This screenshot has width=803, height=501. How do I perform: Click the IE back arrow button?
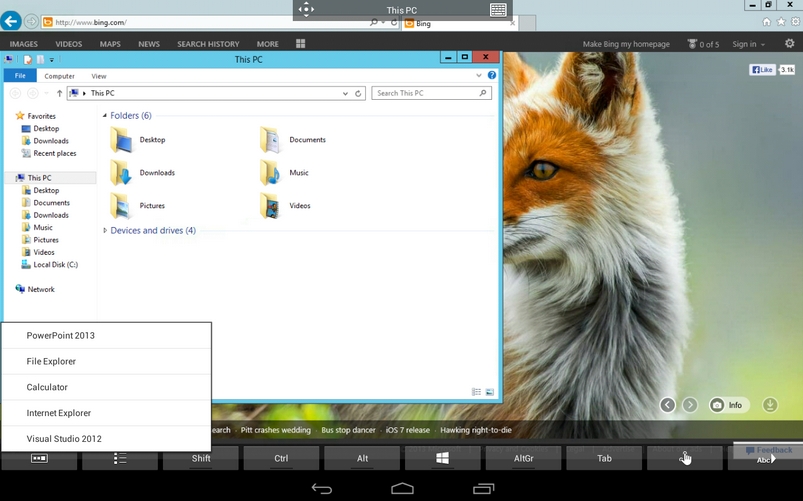point(11,21)
